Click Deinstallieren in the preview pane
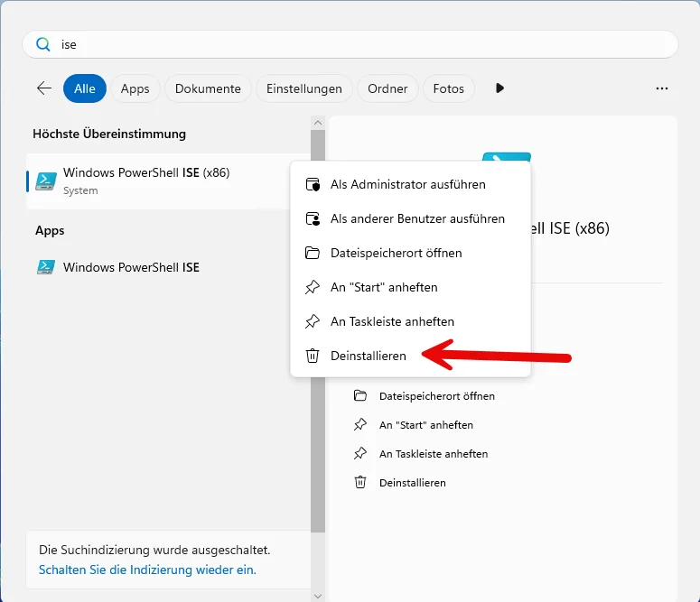Screen dimensions: 700x602 (413, 483)
